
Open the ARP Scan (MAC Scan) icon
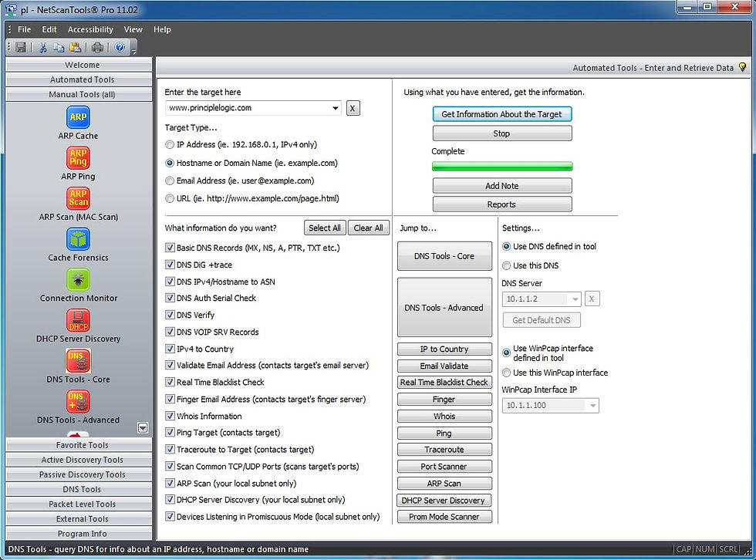(78, 198)
